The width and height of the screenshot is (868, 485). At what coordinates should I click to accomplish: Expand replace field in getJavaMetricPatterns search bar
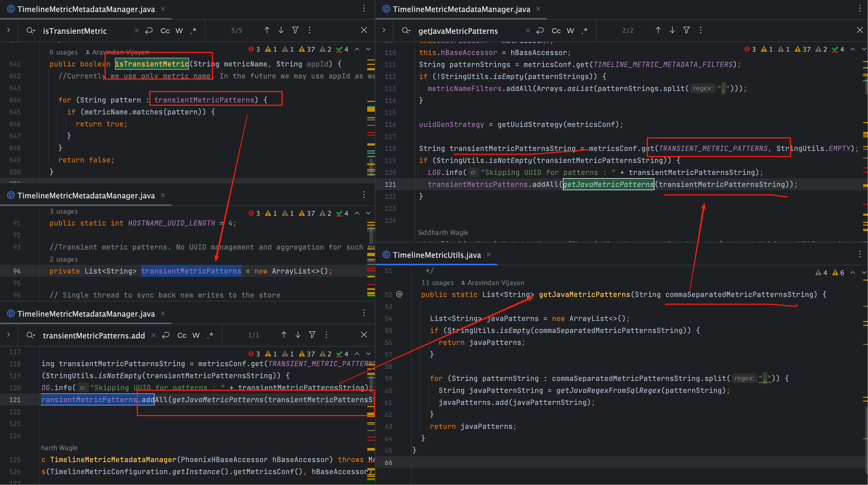[x=384, y=30]
